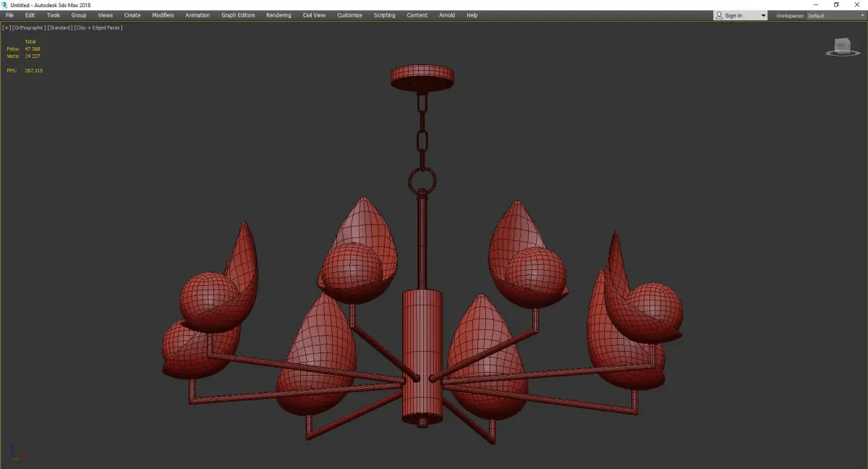Open the Graph Editors menu
Viewport: 868px width, 469px height.
(x=238, y=15)
